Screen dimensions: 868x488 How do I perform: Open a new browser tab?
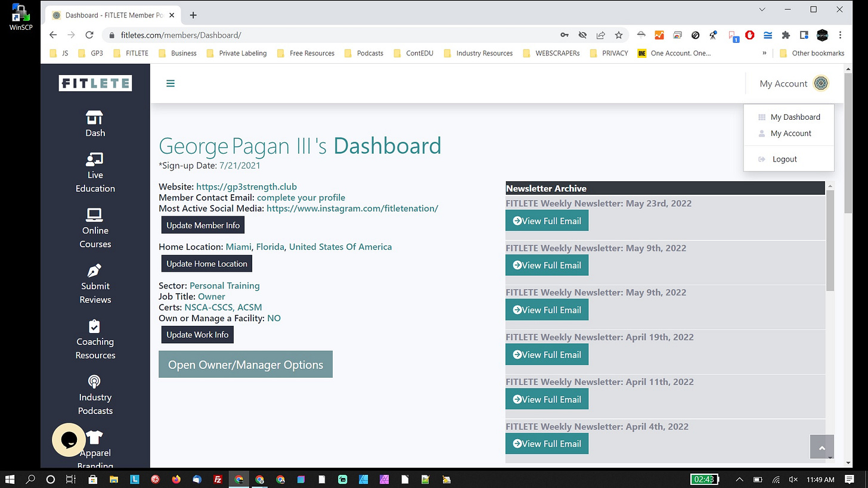pyautogui.click(x=193, y=15)
